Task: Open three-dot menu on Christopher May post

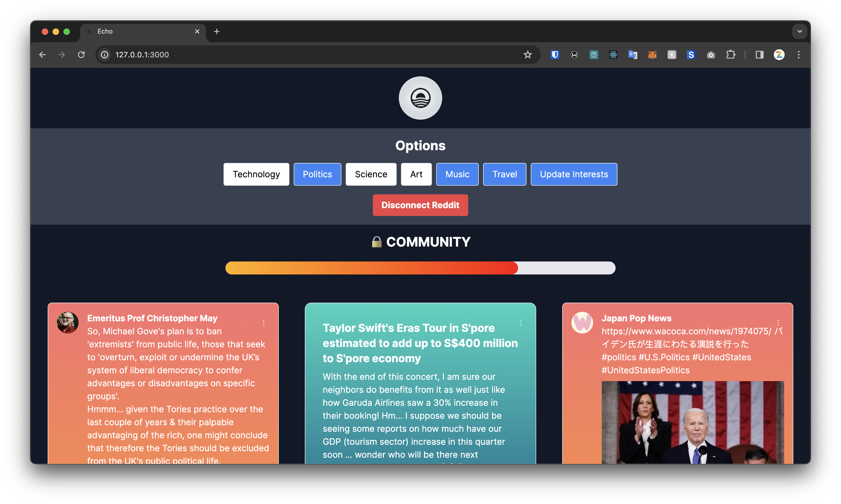Action: tap(264, 323)
